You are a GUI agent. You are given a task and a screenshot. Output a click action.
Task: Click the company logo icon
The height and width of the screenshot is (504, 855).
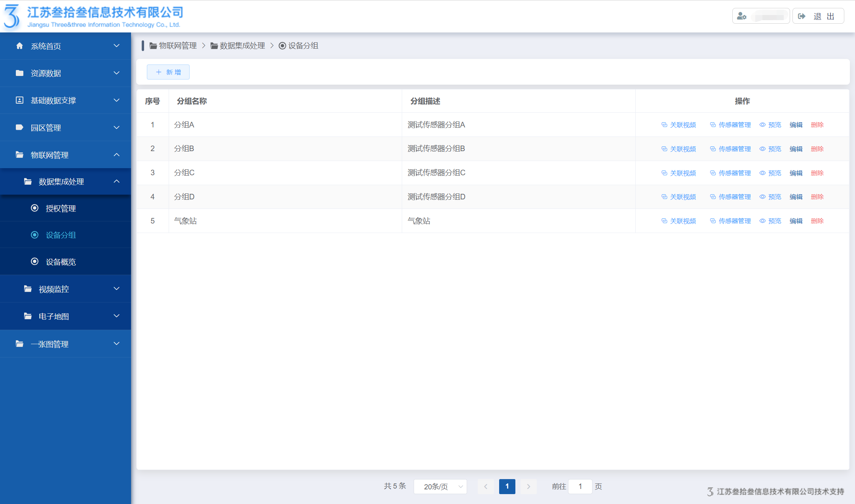pyautogui.click(x=12, y=17)
